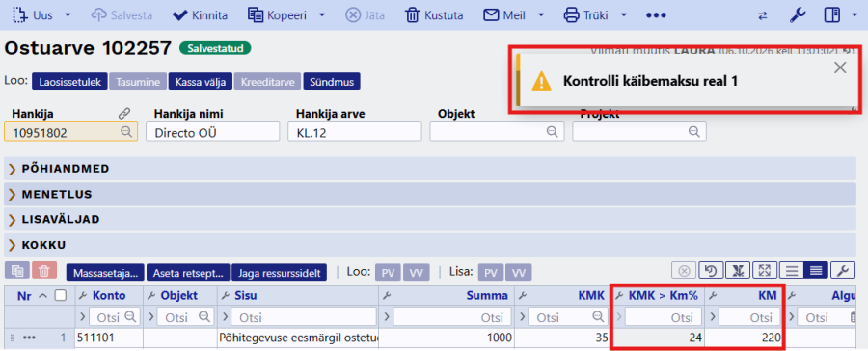Screen dimensions: 868x351
Task: Click the swap arrows icon in top toolbar
Action: (x=763, y=15)
